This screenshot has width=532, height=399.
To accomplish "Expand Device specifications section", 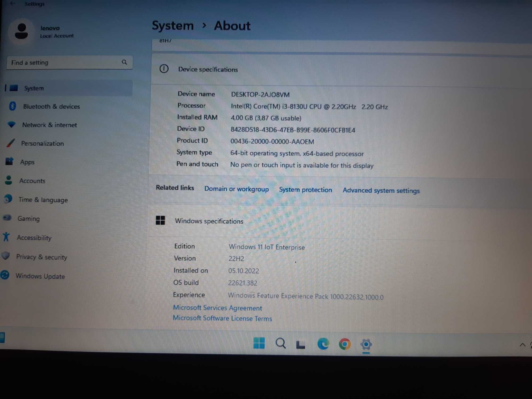I will pyautogui.click(x=208, y=70).
